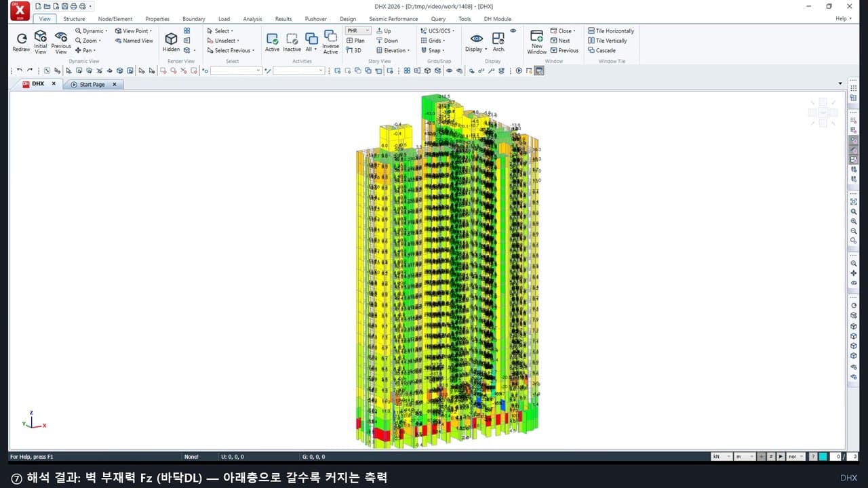Click the Redo arrow in toolbar

(x=30, y=70)
